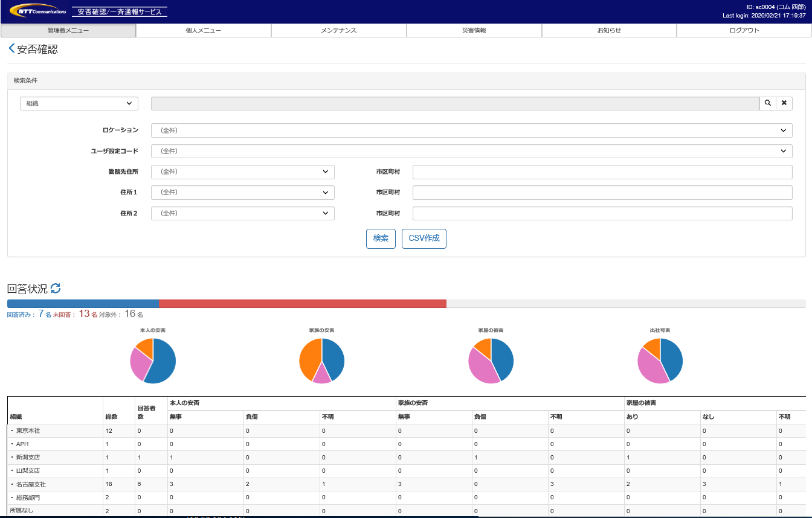Click the CSV作成 button

(x=424, y=238)
